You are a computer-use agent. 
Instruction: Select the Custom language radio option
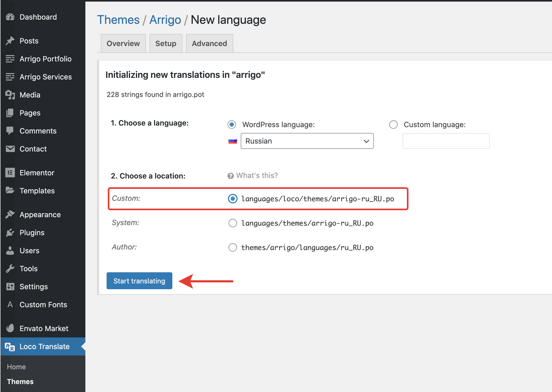[x=393, y=124]
